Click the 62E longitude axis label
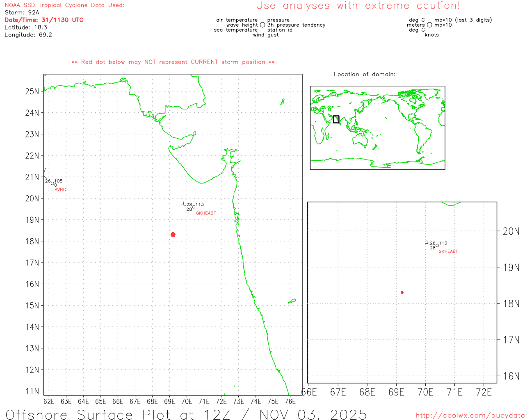The height and width of the screenshot is (420, 525). [x=49, y=401]
